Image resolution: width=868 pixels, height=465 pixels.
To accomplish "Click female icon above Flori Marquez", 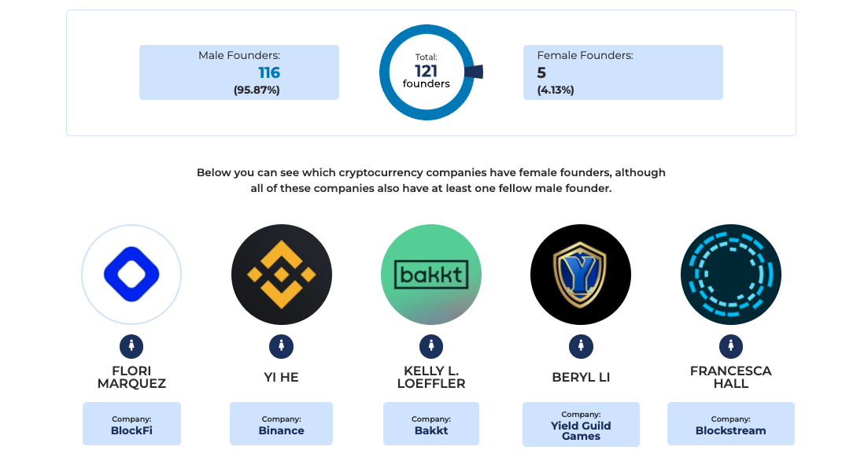I will point(131,346).
